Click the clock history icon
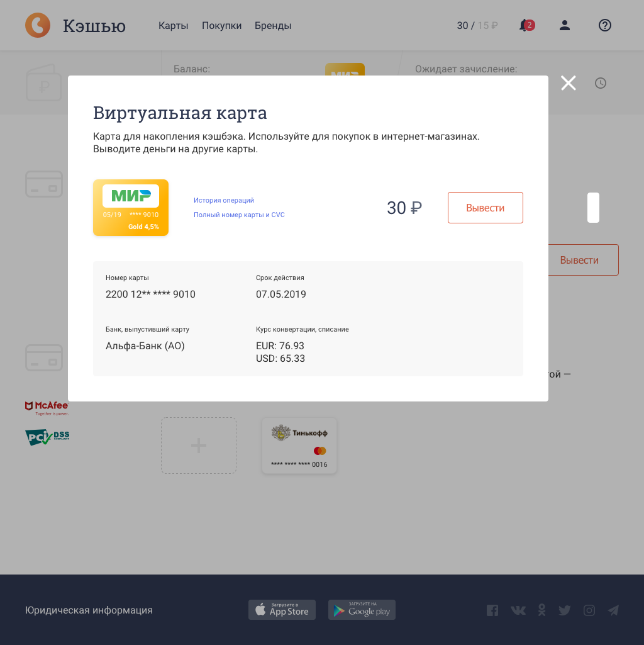644x645 pixels. (601, 83)
